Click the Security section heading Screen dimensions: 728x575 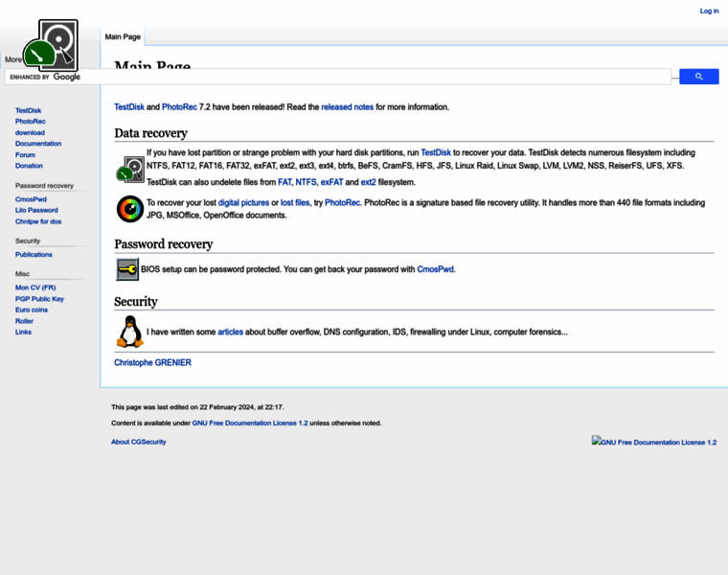coord(136,302)
